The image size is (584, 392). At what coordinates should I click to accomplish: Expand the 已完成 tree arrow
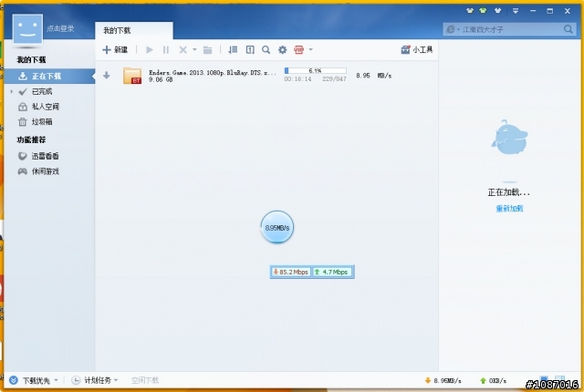click(x=12, y=91)
